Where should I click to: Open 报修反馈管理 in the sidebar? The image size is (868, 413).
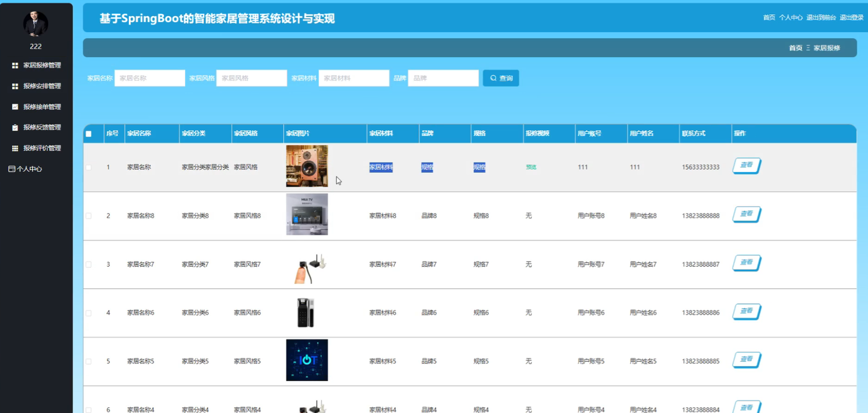[x=36, y=127]
